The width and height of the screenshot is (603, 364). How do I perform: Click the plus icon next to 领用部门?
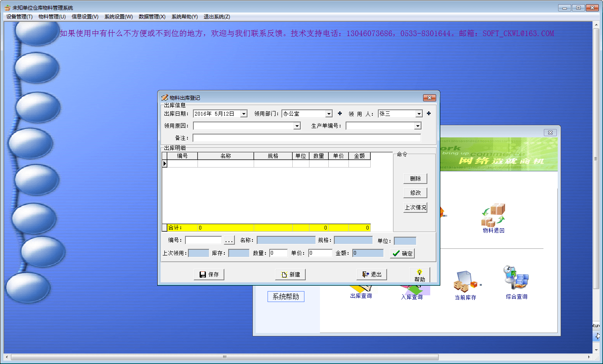[340, 114]
